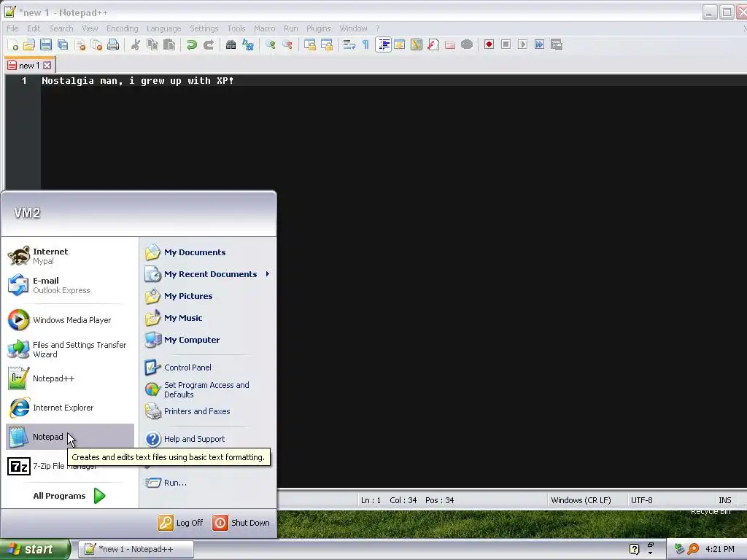This screenshot has height=560, width=747.
Task: Select the 'new 1' document tab
Action: 28,65
